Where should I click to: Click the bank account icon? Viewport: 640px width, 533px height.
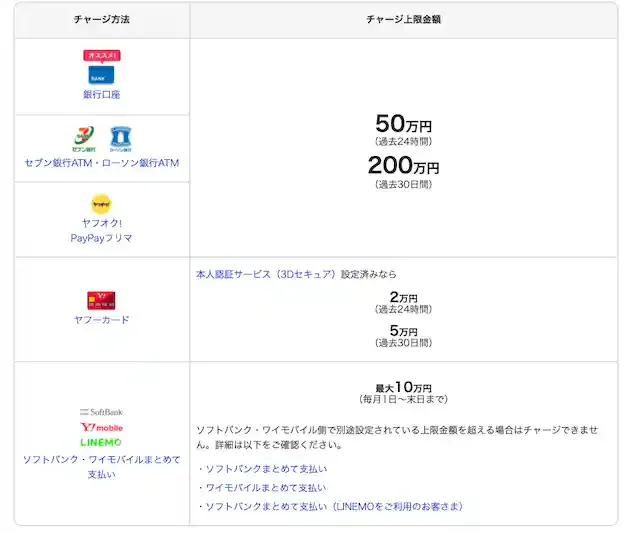tap(101, 75)
